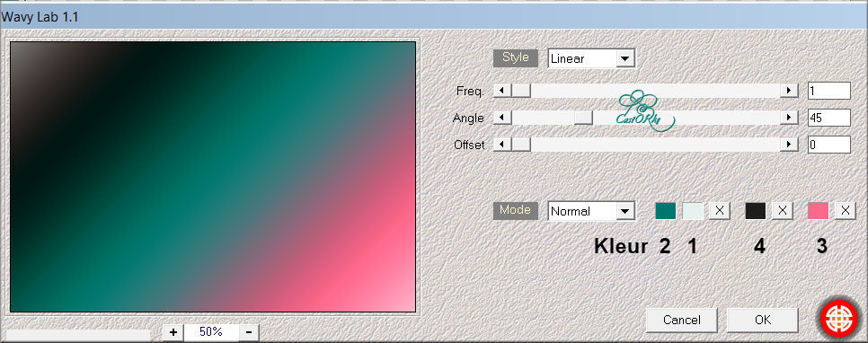Click the pale mint color swatch (Kleur 1)

point(693,211)
